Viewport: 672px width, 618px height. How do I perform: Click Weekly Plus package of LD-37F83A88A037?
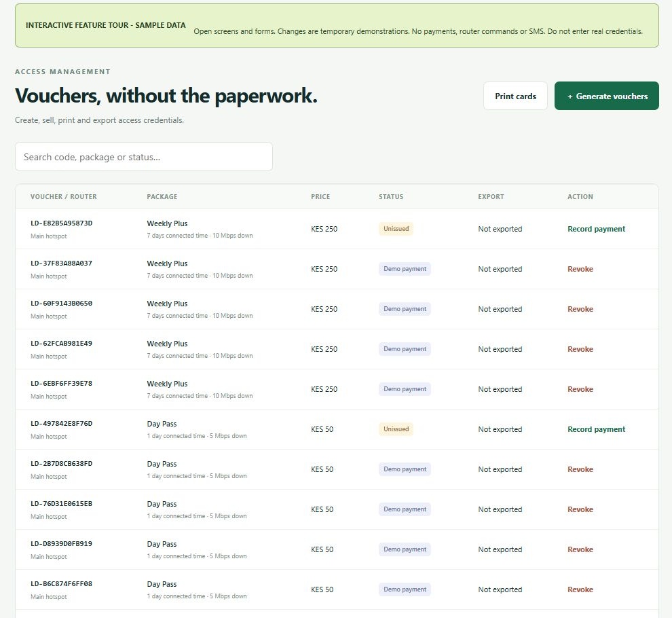pyautogui.click(x=167, y=263)
